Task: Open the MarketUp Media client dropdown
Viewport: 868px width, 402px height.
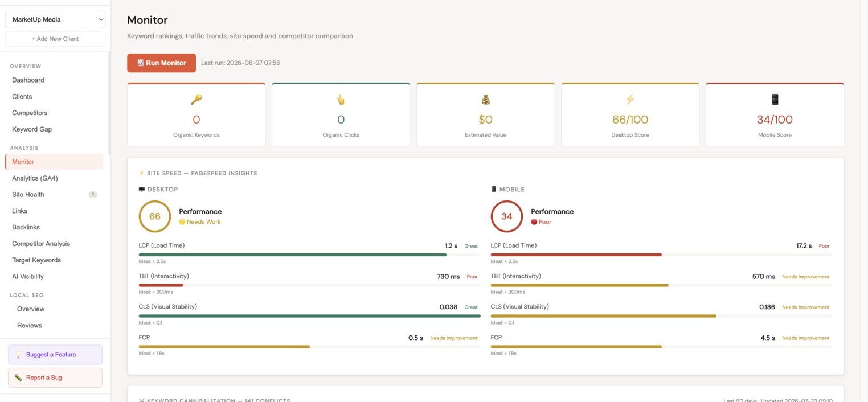Action: pyautogui.click(x=55, y=19)
